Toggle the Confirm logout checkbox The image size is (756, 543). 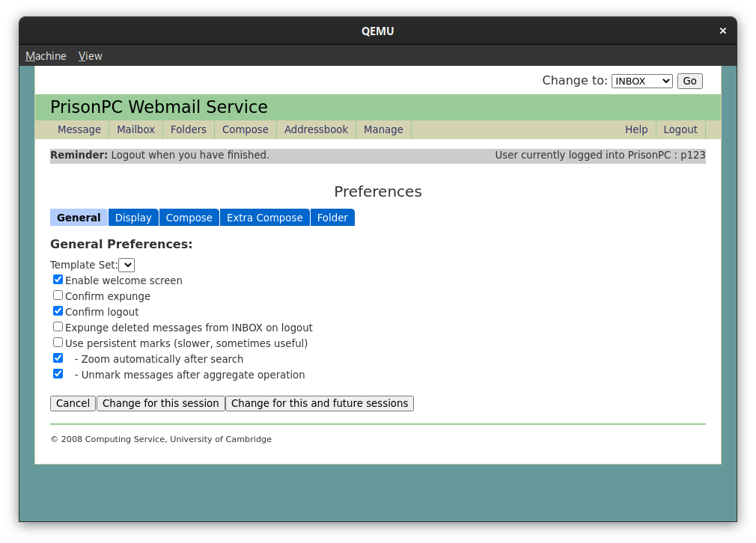pos(58,311)
